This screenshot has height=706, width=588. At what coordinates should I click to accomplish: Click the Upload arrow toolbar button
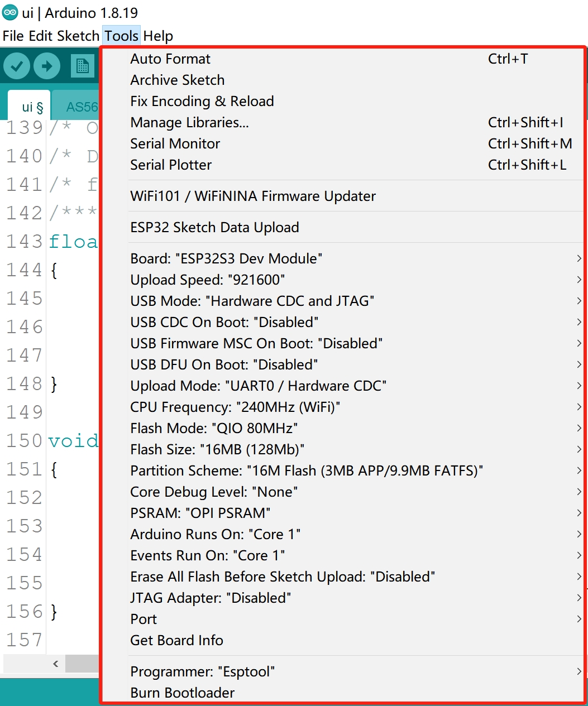point(47,66)
